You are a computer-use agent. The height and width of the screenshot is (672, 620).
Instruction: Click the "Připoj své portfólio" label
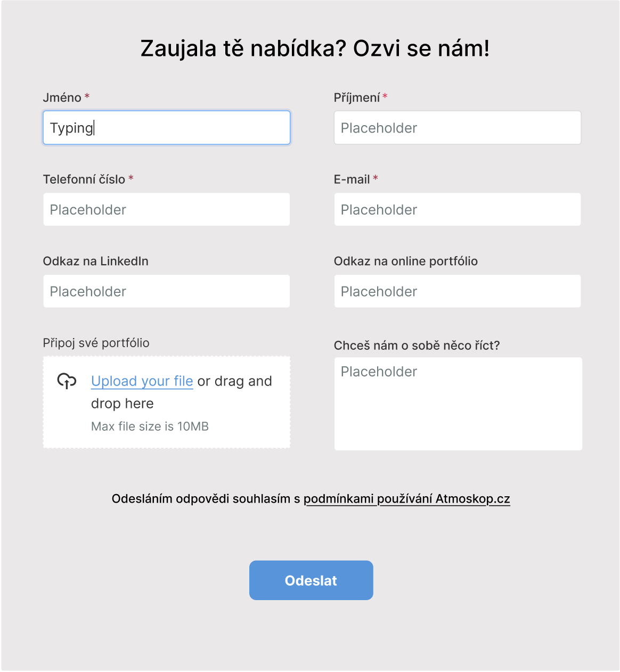pos(96,343)
